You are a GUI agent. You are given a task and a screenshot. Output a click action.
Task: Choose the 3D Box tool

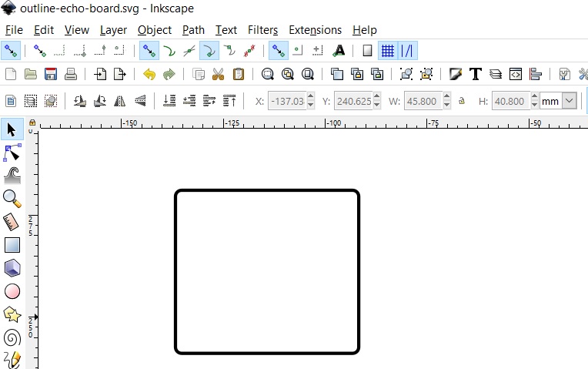[12, 268]
